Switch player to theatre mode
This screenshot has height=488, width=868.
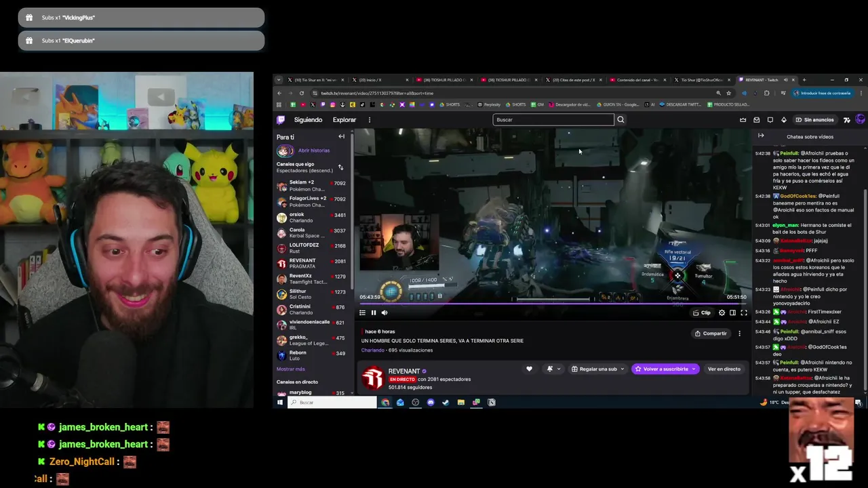[x=732, y=312]
